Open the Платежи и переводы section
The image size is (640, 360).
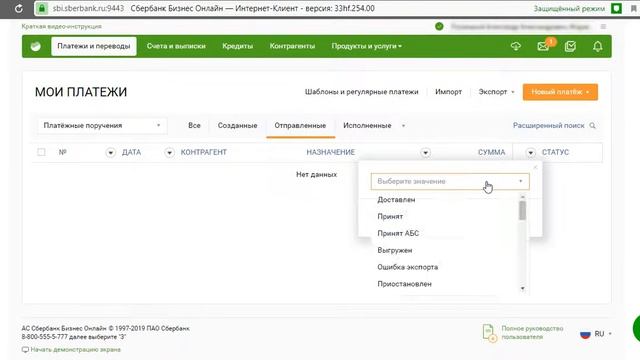click(x=94, y=46)
